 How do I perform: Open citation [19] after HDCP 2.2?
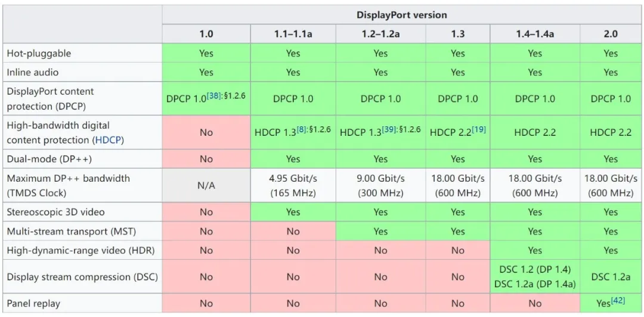(x=478, y=129)
